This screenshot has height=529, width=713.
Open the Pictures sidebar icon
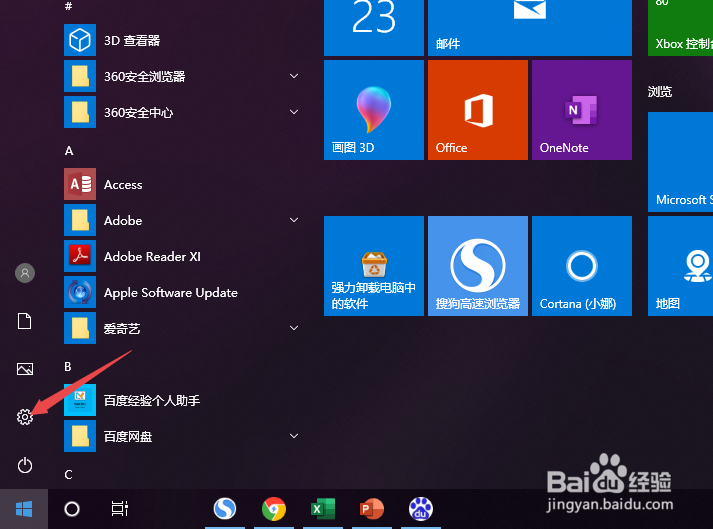pos(25,368)
